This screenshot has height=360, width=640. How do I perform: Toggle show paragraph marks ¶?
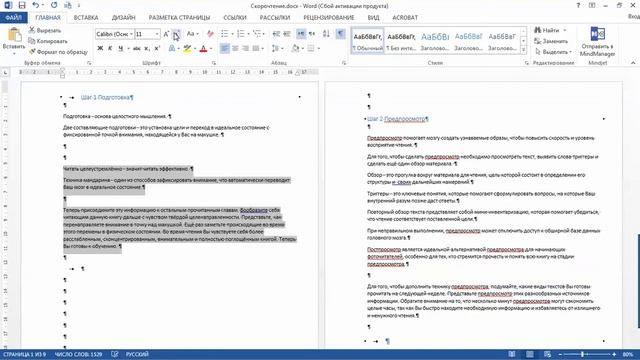click(x=340, y=34)
